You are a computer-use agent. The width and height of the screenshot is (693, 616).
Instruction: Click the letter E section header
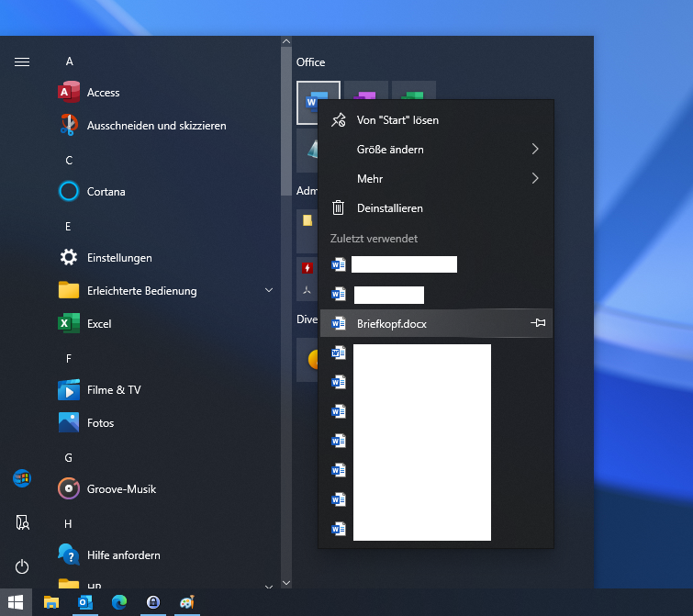[x=68, y=227]
